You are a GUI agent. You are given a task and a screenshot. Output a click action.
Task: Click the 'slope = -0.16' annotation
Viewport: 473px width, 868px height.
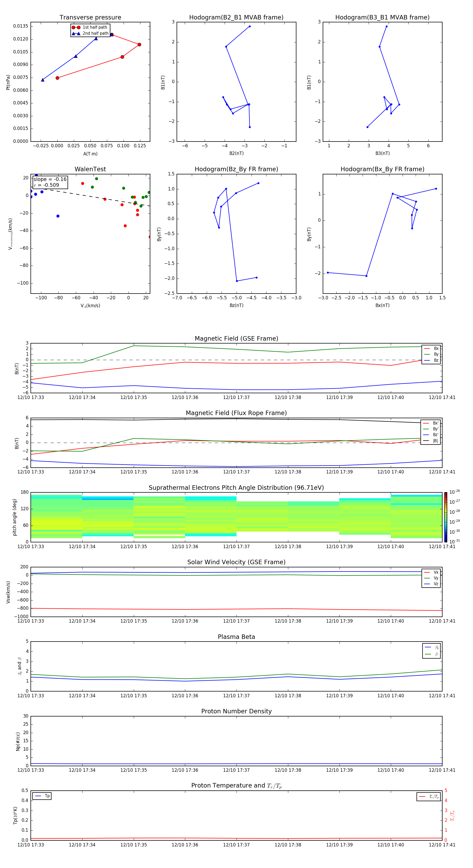[x=50, y=179]
